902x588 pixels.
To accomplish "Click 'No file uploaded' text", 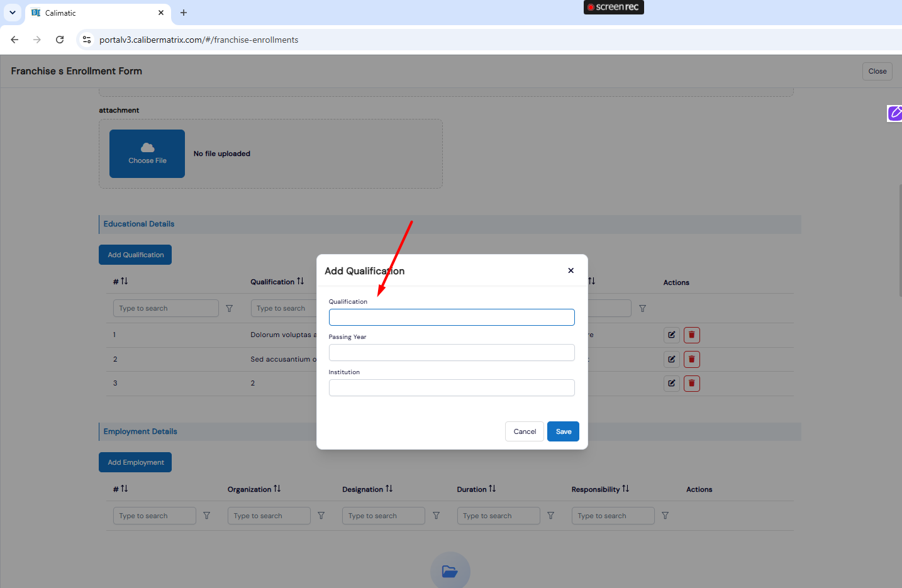I will pos(222,153).
